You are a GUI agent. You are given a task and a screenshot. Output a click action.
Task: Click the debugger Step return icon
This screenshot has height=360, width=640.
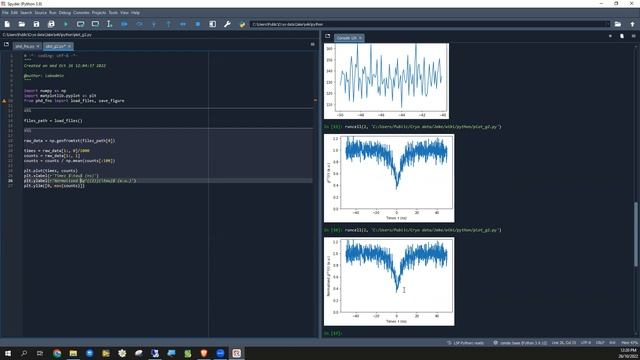[x=169, y=24]
